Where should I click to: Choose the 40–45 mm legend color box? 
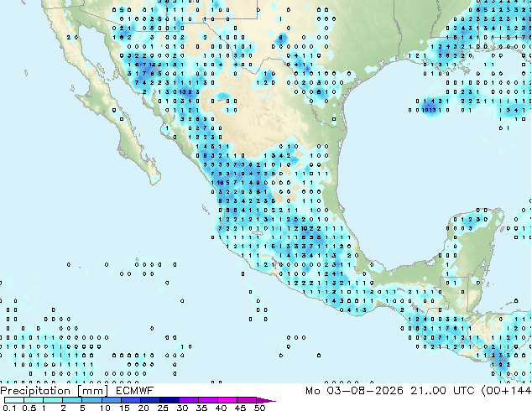pyautogui.click(x=227, y=400)
